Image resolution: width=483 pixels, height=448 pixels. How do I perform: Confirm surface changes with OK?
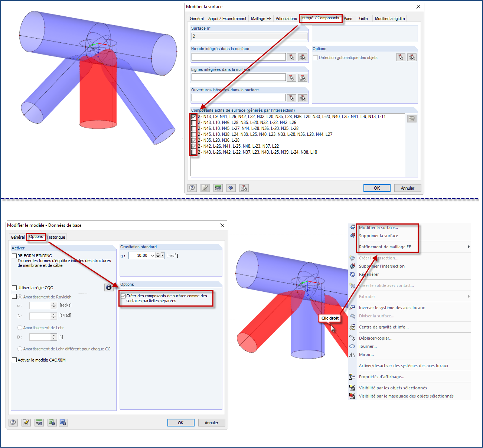coord(377,188)
